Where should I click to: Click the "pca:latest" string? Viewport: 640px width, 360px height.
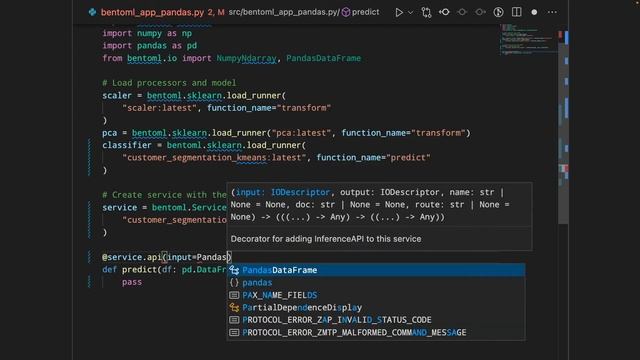[301, 133]
